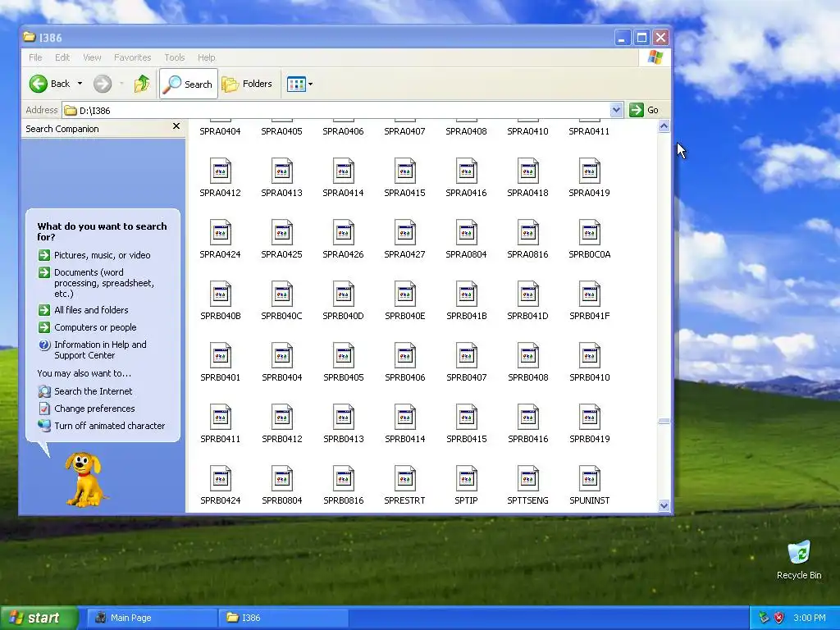Screen dimensions: 840x630
Task: Select the SPRA0419 file icon
Action: (x=589, y=171)
